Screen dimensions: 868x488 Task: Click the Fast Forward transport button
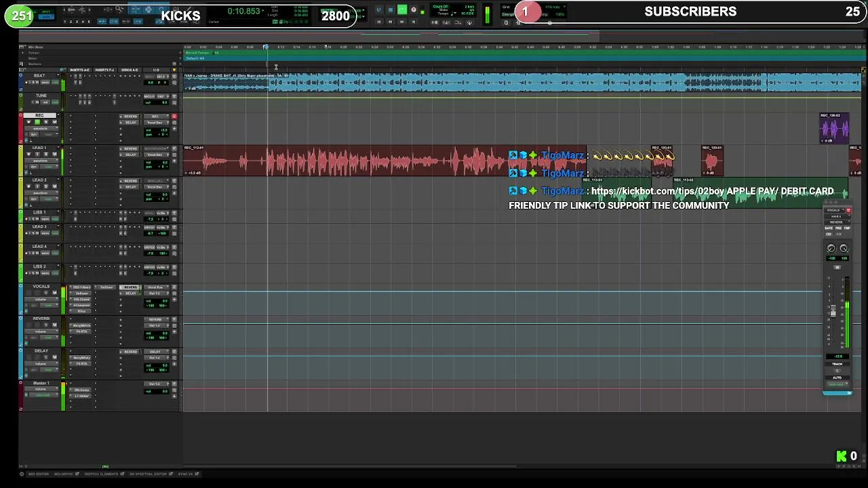tap(401, 22)
